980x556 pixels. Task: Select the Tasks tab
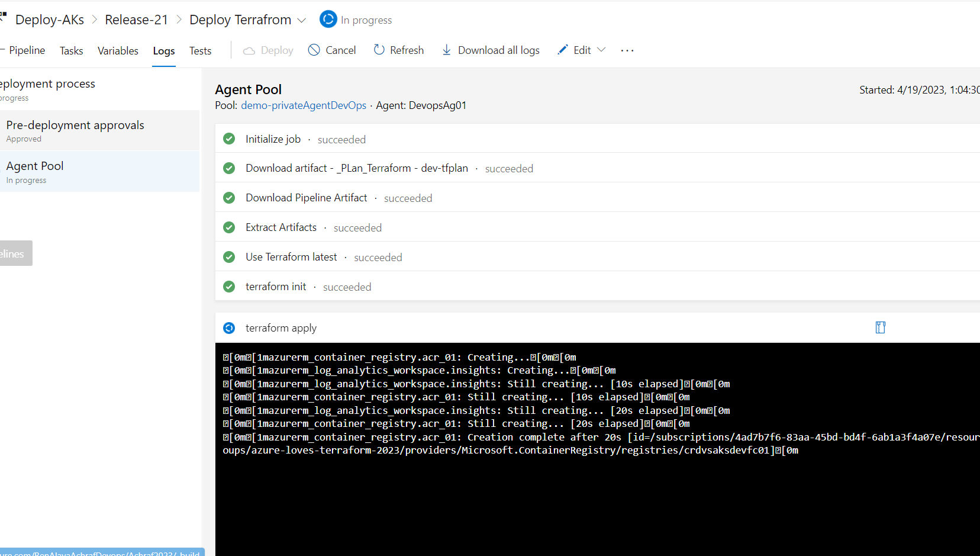(x=71, y=50)
